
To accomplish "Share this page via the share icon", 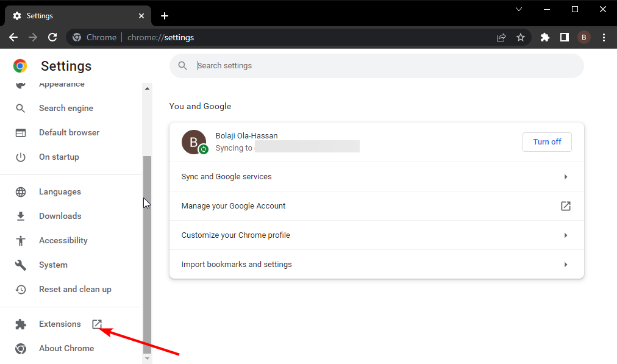I will [501, 37].
